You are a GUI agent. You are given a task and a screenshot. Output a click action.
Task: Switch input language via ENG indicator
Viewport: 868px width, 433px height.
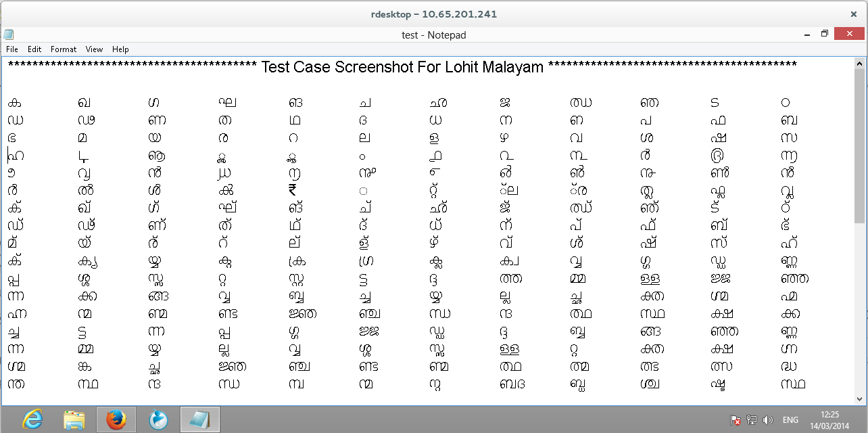point(790,420)
